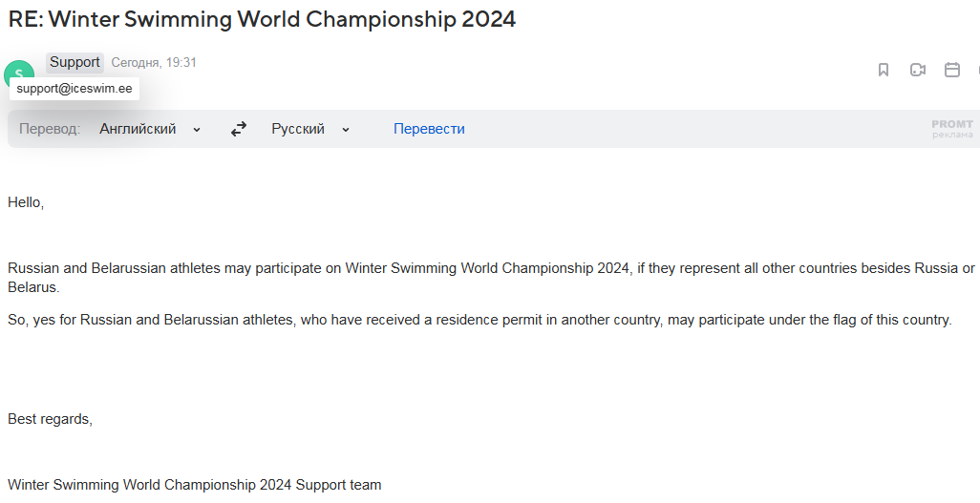Click the RE: Winter Swimming subject title
The width and height of the screenshot is (980, 503).
point(262,19)
